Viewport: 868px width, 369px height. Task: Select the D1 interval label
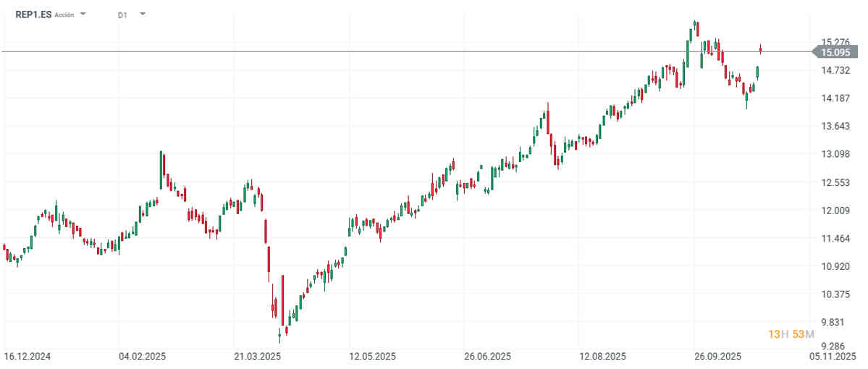pos(122,14)
